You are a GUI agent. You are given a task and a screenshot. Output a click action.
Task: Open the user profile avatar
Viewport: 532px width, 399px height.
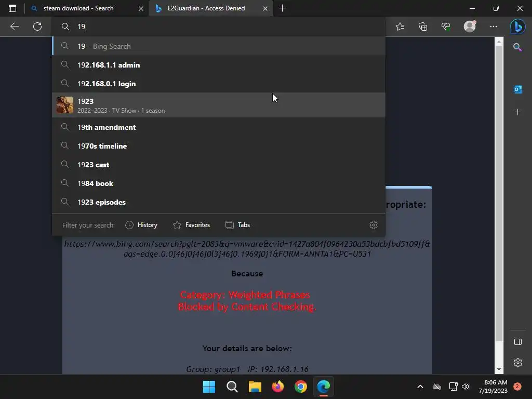[x=470, y=26]
